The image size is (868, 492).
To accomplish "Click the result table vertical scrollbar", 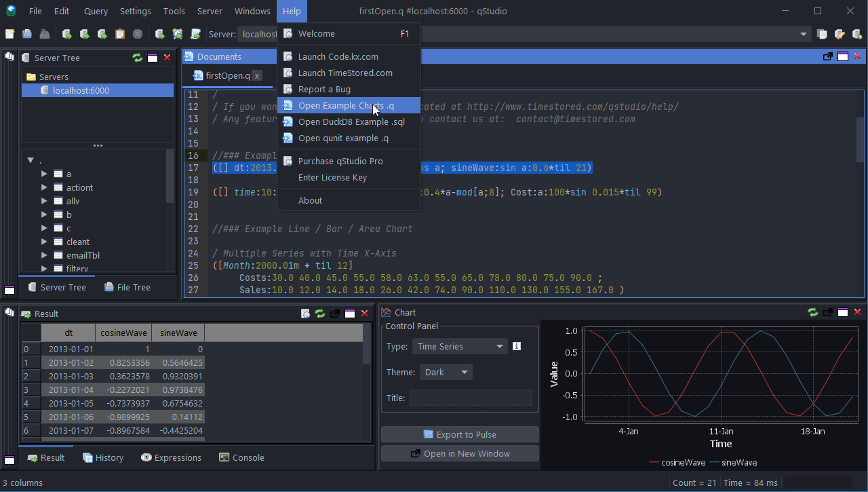I will (367, 343).
